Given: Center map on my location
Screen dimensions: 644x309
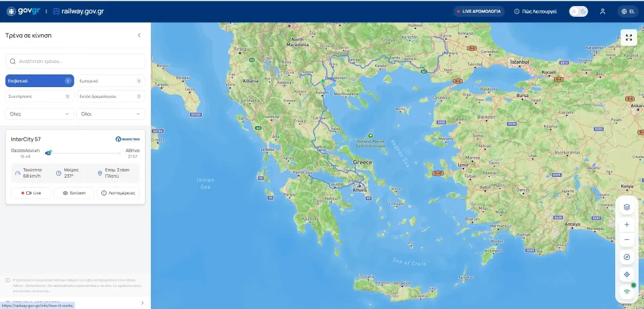Looking at the screenshot, I should (627, 275).
